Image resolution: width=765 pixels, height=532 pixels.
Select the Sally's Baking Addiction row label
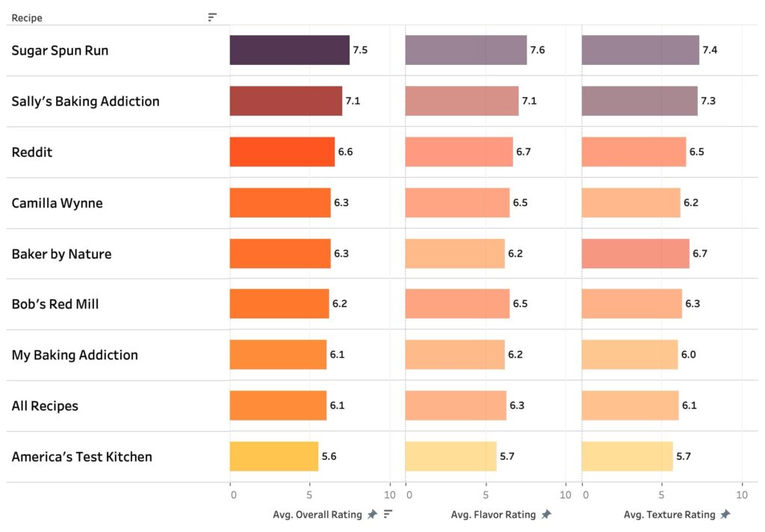point(85,102)
